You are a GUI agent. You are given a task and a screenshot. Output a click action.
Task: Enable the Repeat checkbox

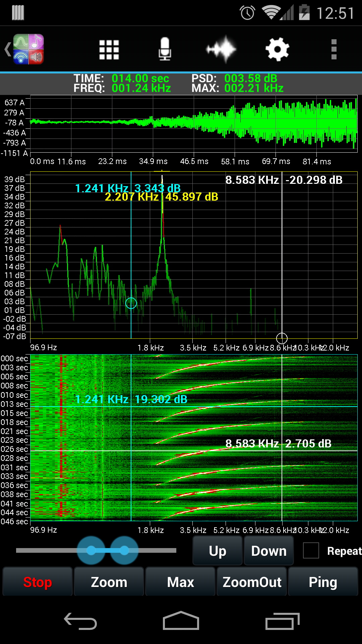(311, 550)
